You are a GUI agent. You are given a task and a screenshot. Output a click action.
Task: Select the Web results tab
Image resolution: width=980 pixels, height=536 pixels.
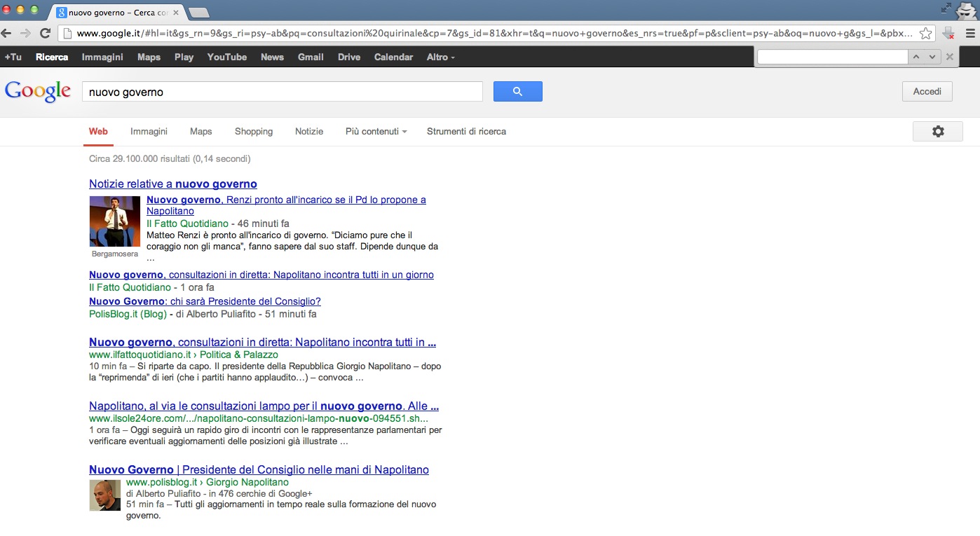click(x=98, y=132)
